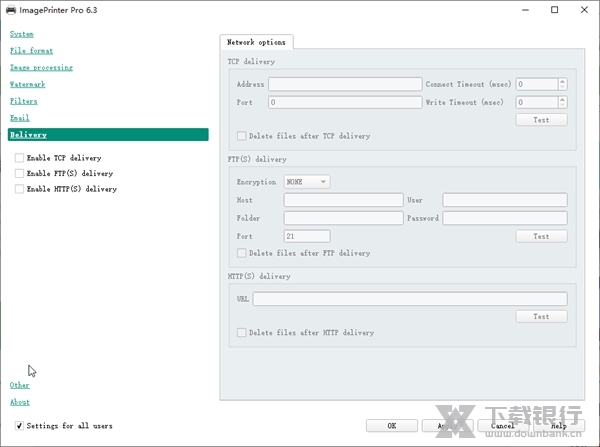This screenshot has height=447, width=600.
Task: Minimize the ImagePrinter Pro window
Action: pyautogui.click(x=525, y=10)
